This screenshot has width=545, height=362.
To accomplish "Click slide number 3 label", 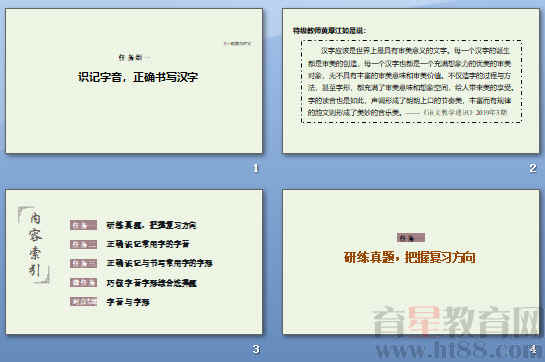I will tap(256, 349).
